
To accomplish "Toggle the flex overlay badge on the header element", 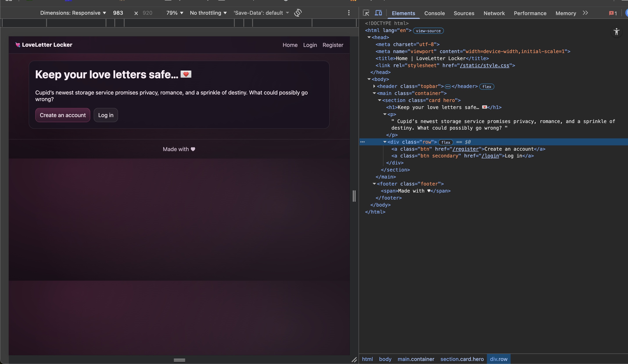I will 486,87.
